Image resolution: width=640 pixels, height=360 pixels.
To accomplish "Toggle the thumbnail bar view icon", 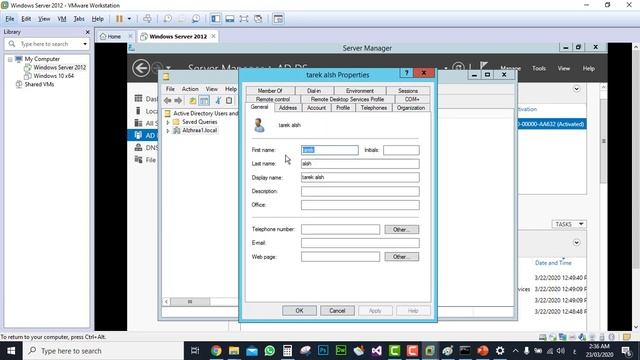I will click(x=230, y=19).
